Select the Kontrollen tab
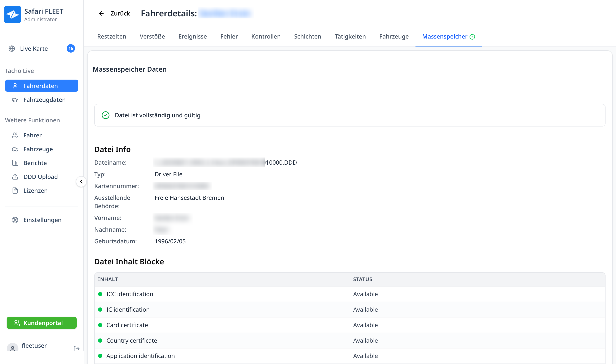 point(266,37)
